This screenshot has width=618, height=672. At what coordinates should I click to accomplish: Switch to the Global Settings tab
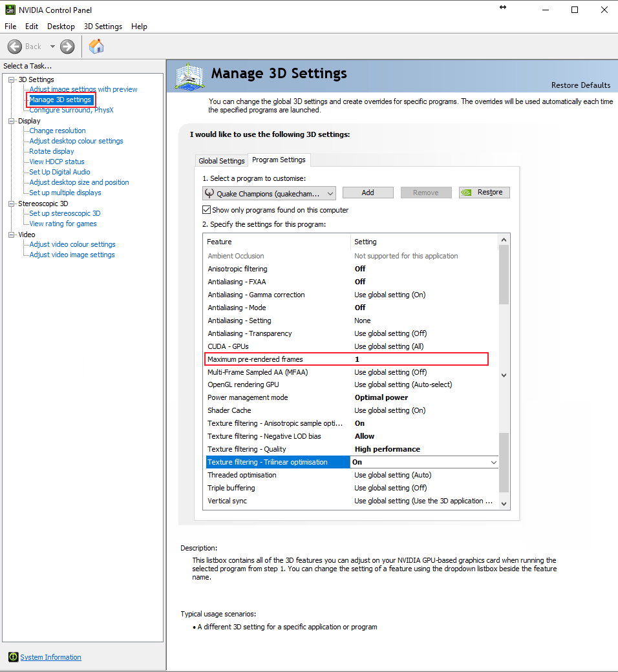click(221, 161)
